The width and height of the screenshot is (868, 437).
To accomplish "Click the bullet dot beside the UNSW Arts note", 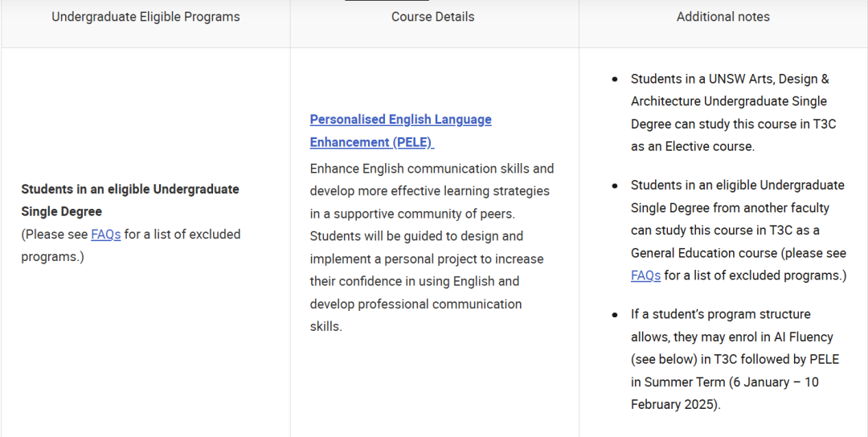I will [615, 80].
